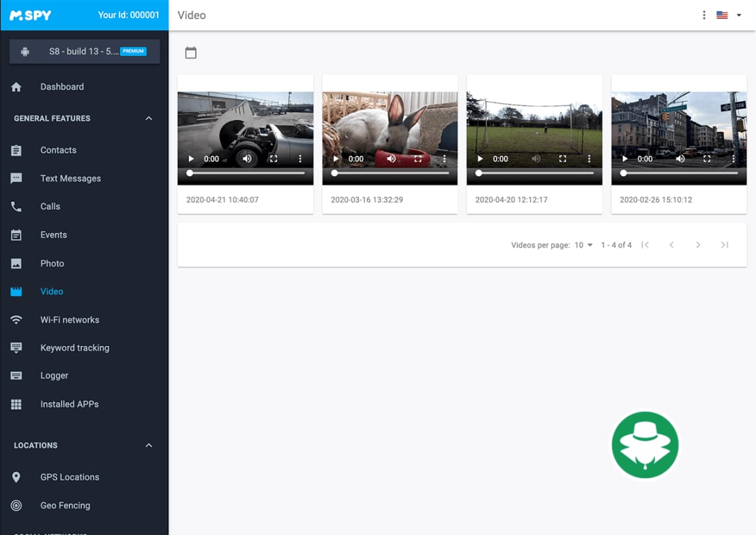Click the next page arrow
The width and height of the screenshot is (756, 535).
coord(698,245)
